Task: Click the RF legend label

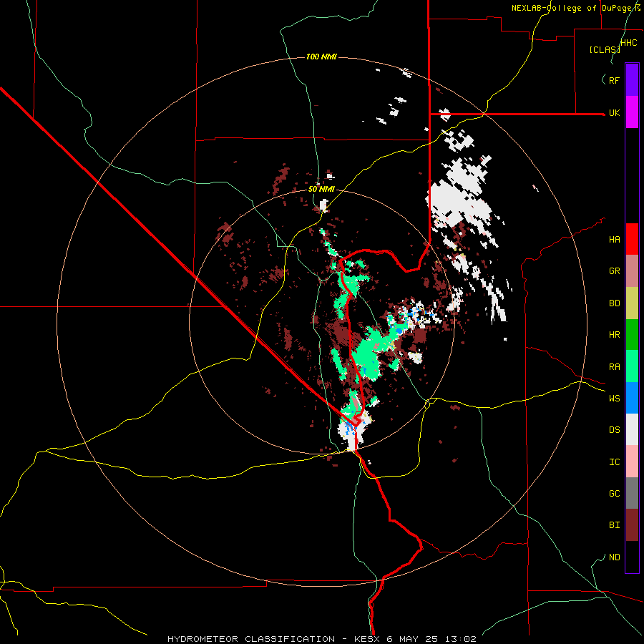Action: 615,80
